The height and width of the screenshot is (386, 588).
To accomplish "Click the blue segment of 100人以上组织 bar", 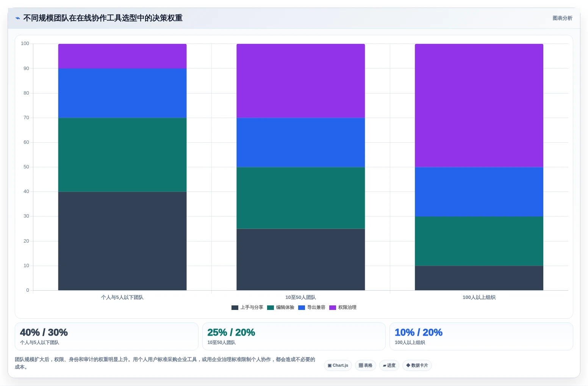I will [x=479, y=192].
